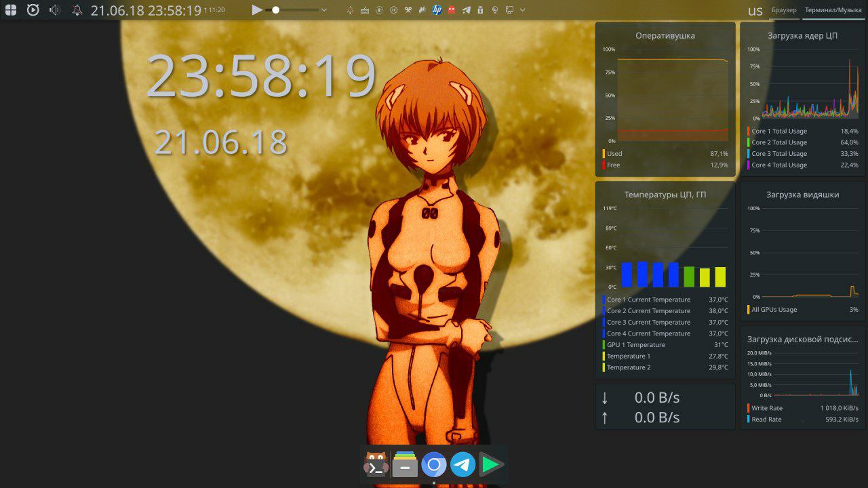Open the keyboard tray icon
The width and height of the screenshot is (868, 488).
click(365, 10)
